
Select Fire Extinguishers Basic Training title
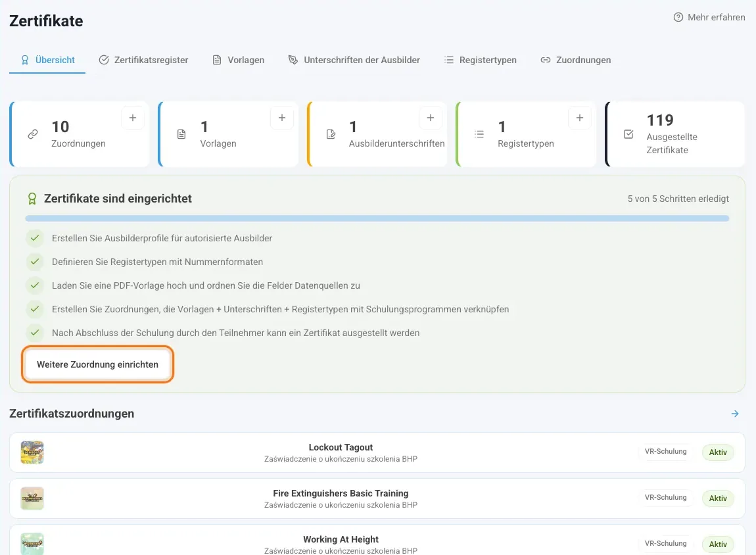pos(341,493)
